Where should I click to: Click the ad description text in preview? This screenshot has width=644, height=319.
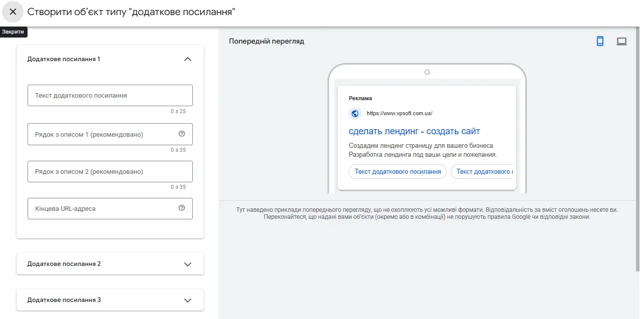(x=422, y=150)
